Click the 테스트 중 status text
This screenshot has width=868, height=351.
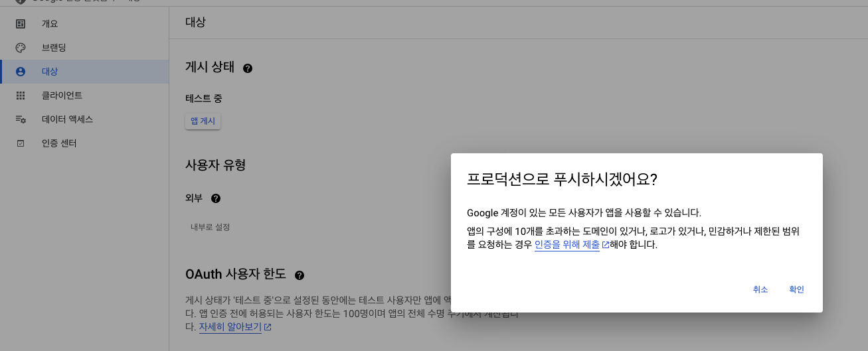pos(204,98)
